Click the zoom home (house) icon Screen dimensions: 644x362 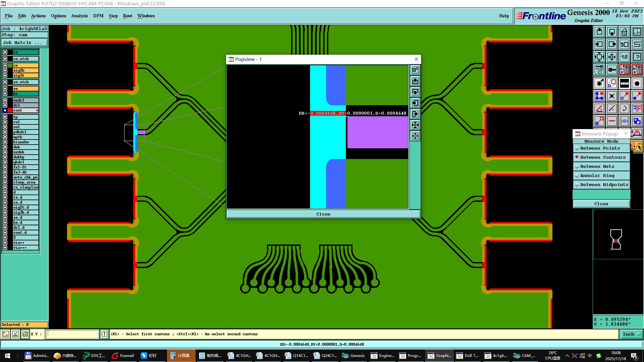point(624,32)
